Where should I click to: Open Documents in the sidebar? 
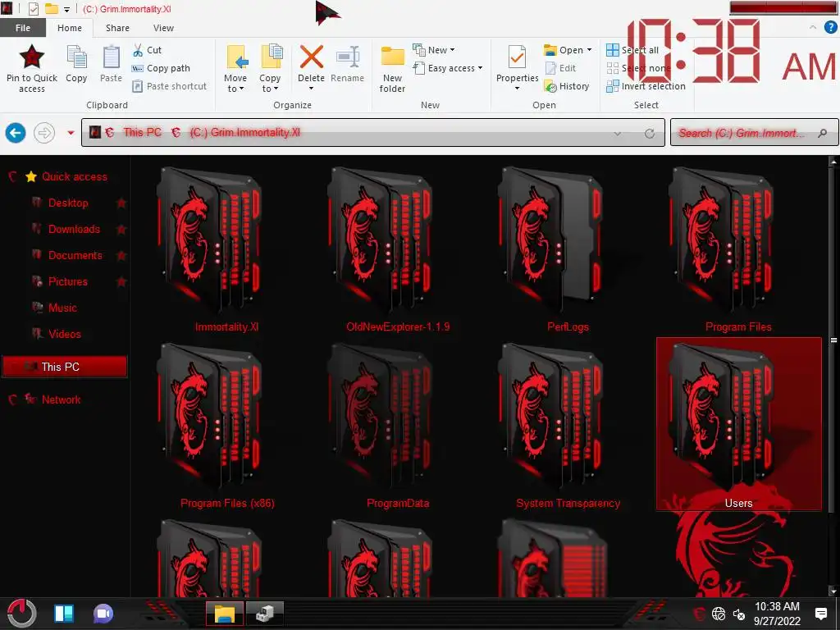(75, 255)
